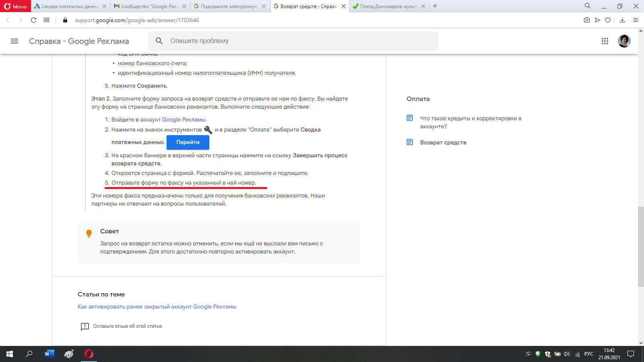Screen dimensions: 644x362
Task: Open a new browser tab
Action: (x=435, y=6)
